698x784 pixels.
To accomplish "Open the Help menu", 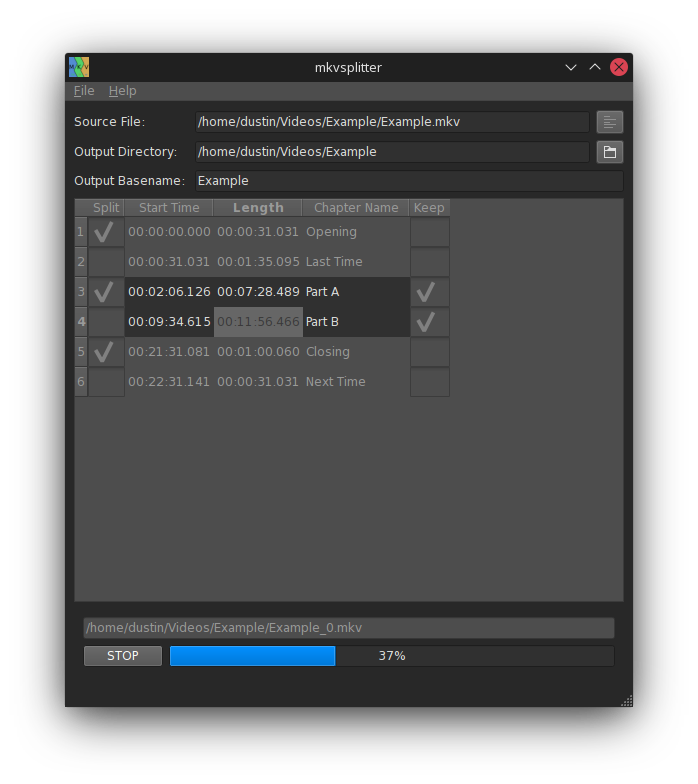I will pos(122,91).
